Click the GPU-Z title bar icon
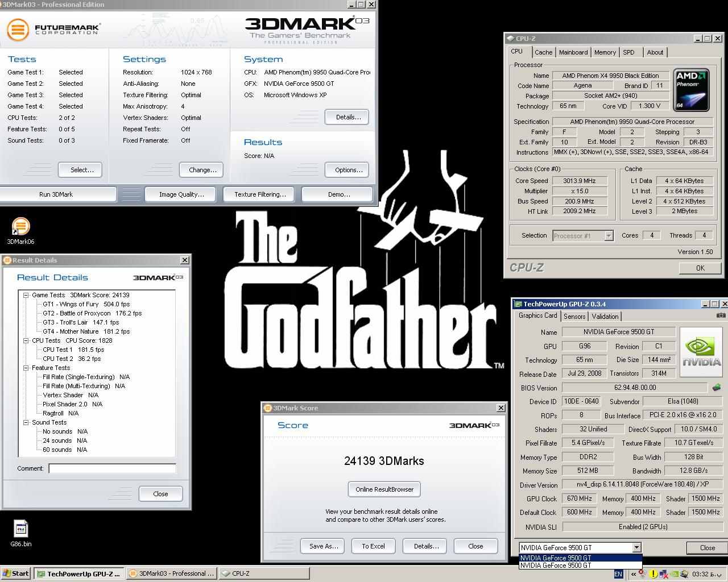Viewport: 728px width, 582px height. (x=518, y=304)
